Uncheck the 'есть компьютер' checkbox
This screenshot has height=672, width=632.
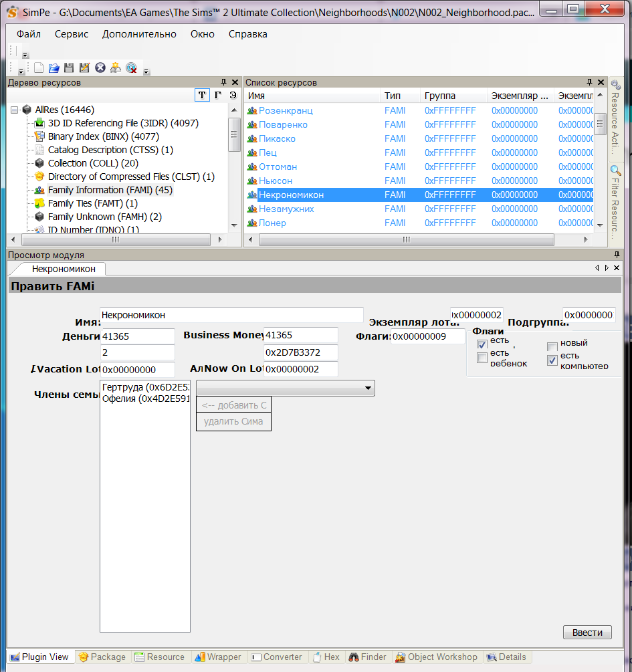(552, 360)
